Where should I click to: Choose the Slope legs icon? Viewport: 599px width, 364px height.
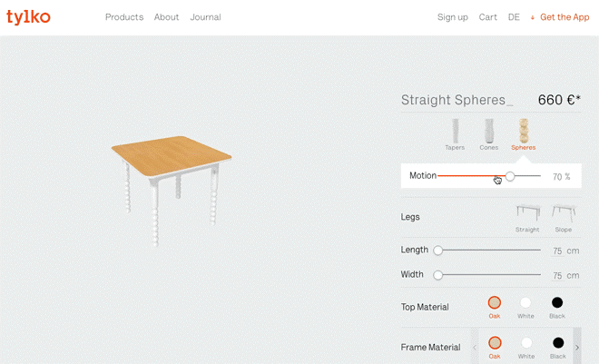(x=564, y=213)
